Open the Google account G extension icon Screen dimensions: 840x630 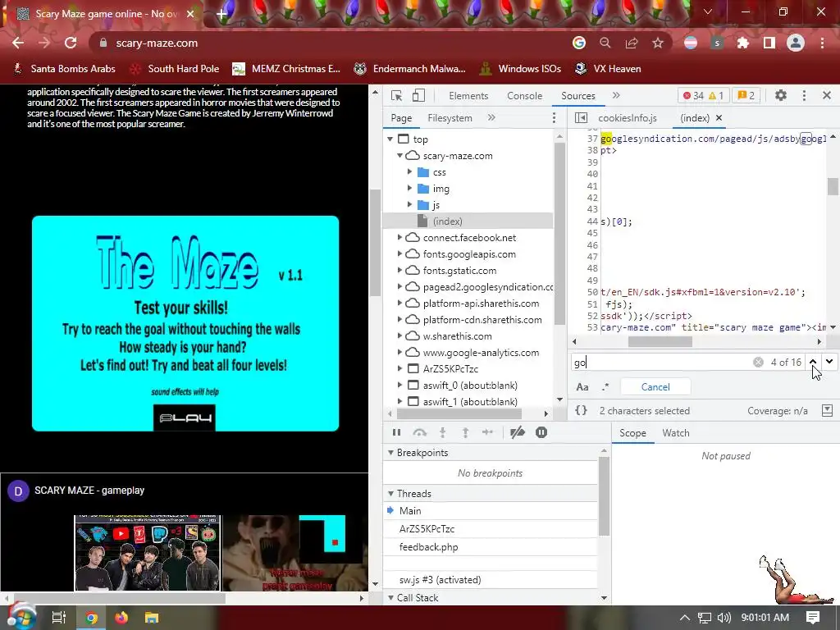[578, 43]
